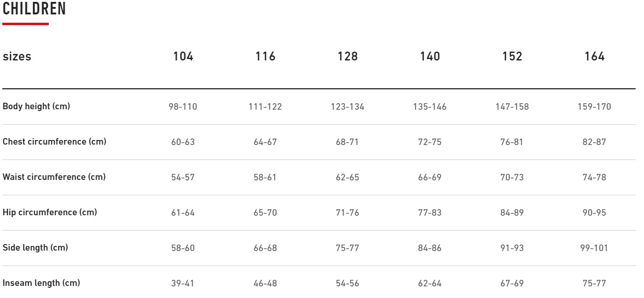Click the Chest circumference (cm) label
The width and height of the screenshot is (644, 298).
54,142
